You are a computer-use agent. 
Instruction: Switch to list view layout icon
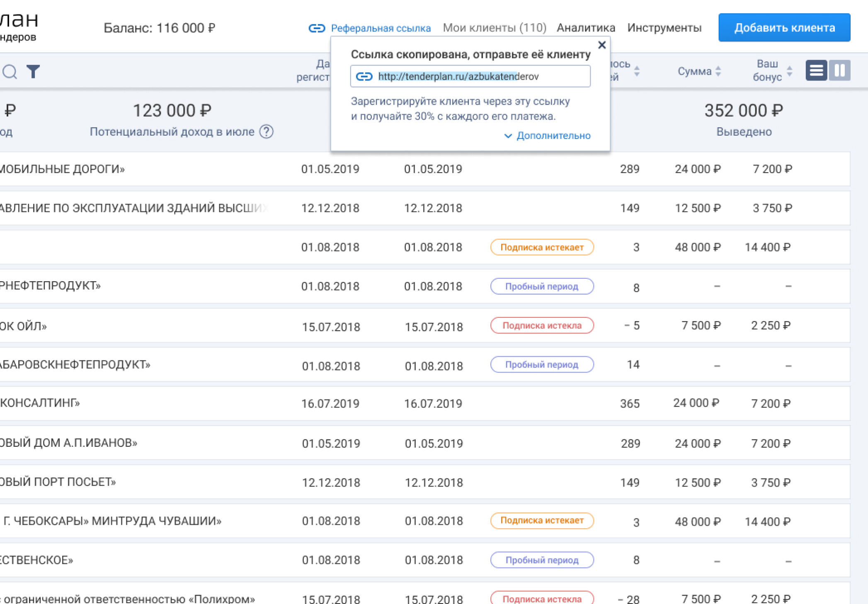click(816, 70)
